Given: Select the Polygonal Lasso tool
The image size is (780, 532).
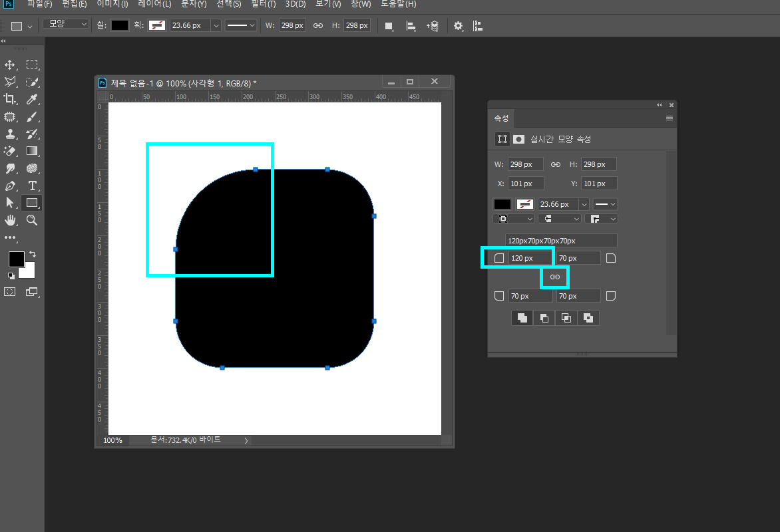Looking at the screenshot, I should [9, 82].
